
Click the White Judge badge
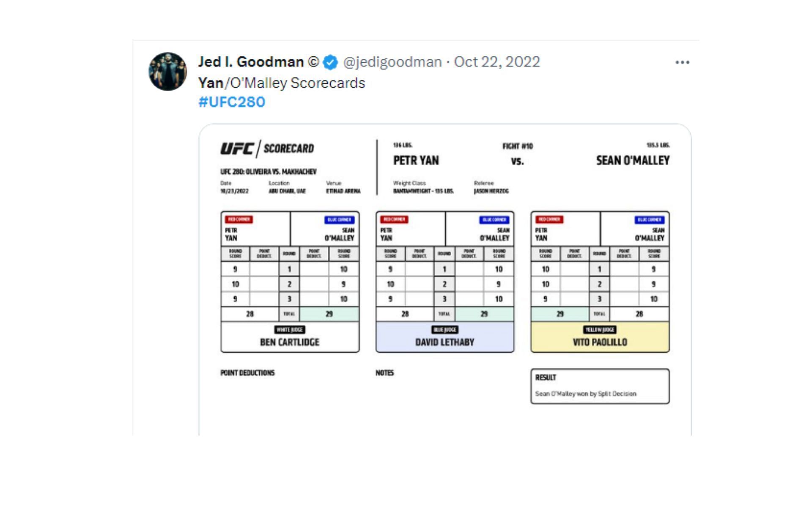[290, 329]
